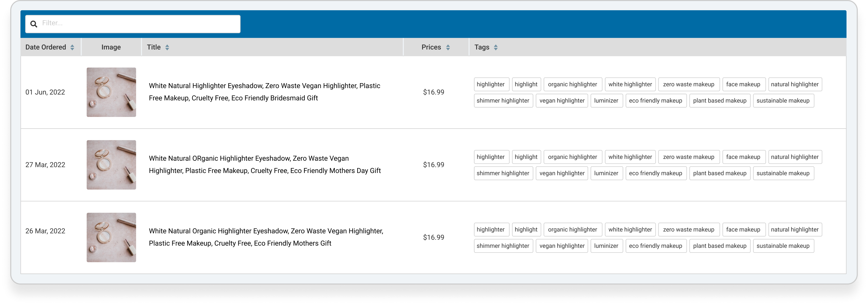Click 'sustainable makeup' tag in 27 Mar row
868x305 pixels.
point(783,173)
